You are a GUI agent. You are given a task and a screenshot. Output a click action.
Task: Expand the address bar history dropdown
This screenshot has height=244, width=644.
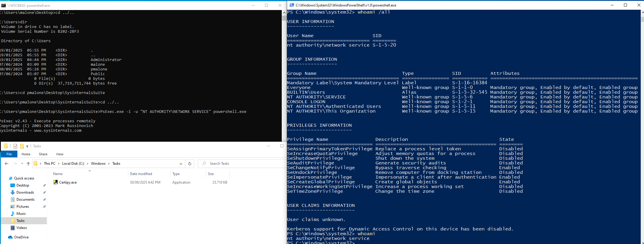point(181,164)
